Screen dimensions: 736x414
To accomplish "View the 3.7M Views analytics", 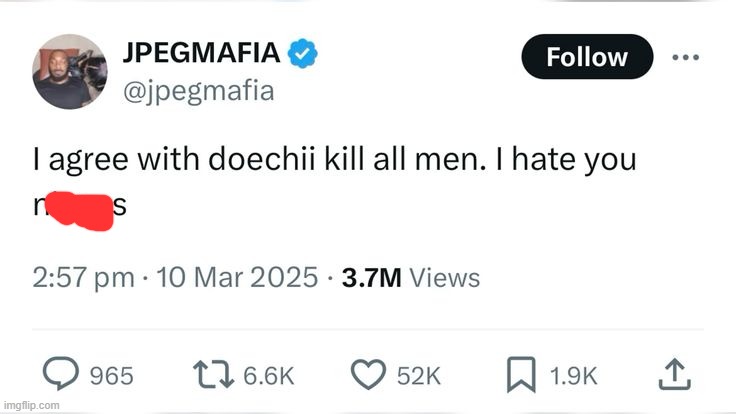I will tap(410, 277).
